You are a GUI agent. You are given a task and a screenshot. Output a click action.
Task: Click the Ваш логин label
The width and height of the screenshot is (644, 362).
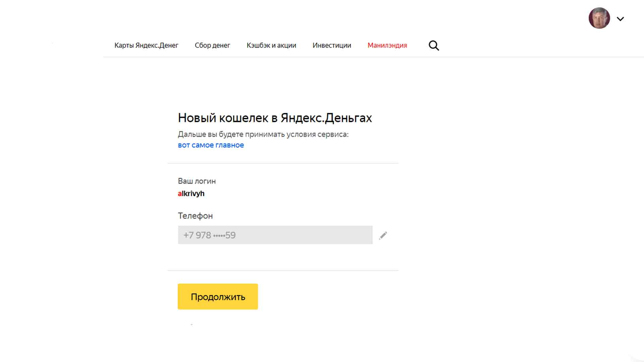(x=197, y=181)
